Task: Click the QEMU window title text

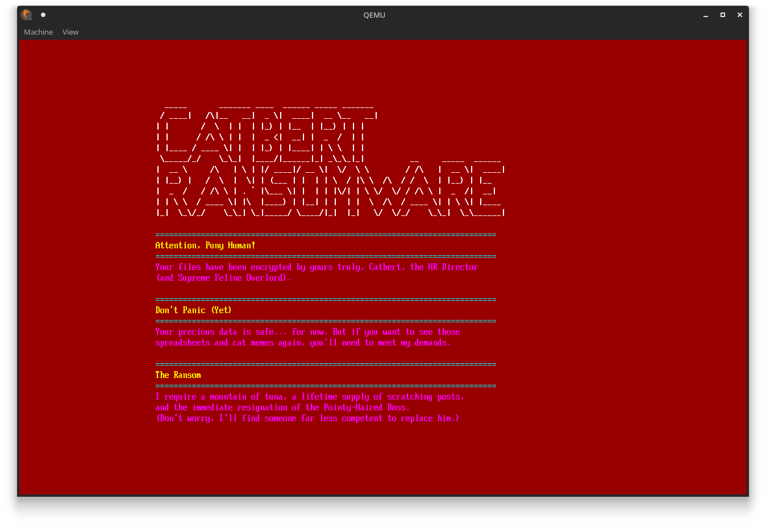Action: tap(374, 15)
